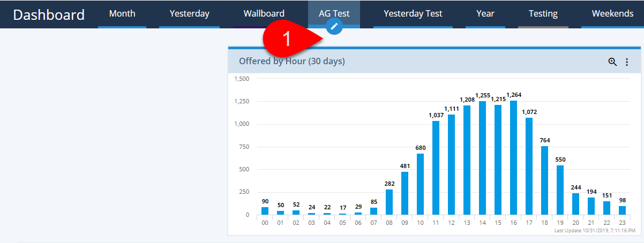Image resolution: width=644 pixels, height=243 pixels.
Task: Click the pencil edit icon under AG Test
Action: coord(334,26)
